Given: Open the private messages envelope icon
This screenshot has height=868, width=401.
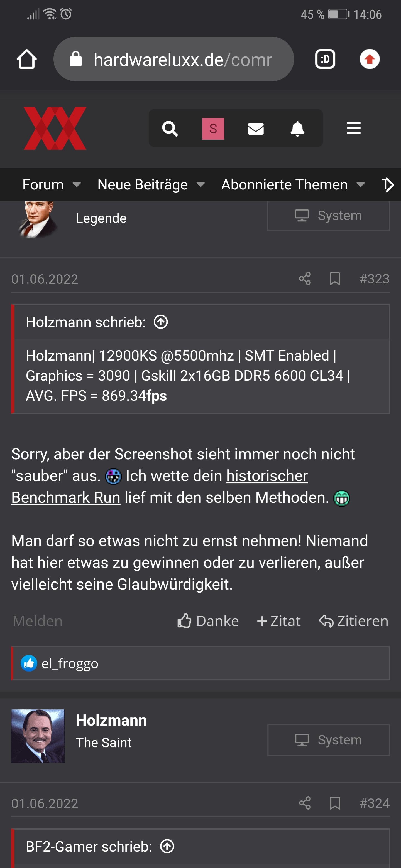Looking at the screenshot, I should tap(256, 128).
